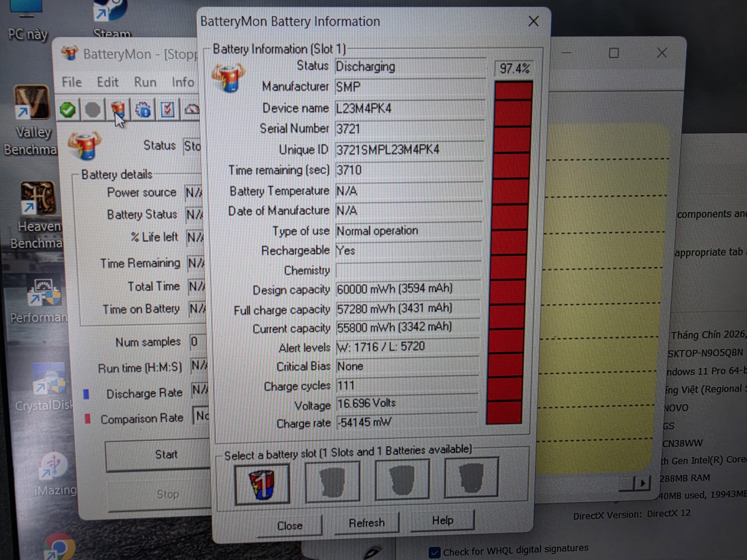Image resolution: width=747 pixels, height=560 pixels.
Task: Click the Charge cycles value 111
Action: pyautogui.click(x=407, y=385)
